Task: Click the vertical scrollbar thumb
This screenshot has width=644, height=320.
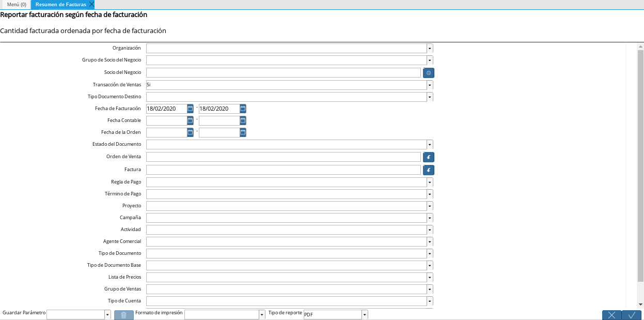Action: pyautogui.click(x=640, y=165)
